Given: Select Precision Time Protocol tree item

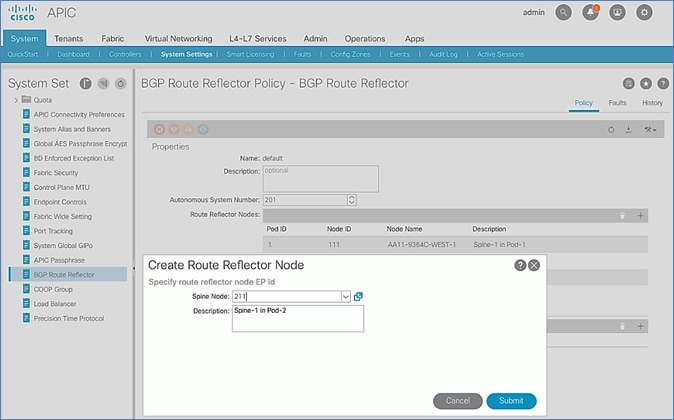Looking at the screenshot, I should click(x=69, y=319).
